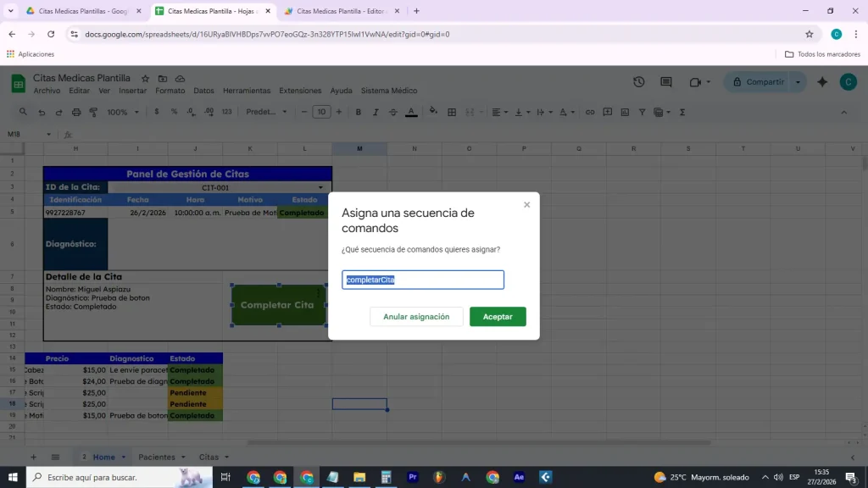The image size is (868, 488).
Task: Open version history clock icon
Action: click(639, 82)
